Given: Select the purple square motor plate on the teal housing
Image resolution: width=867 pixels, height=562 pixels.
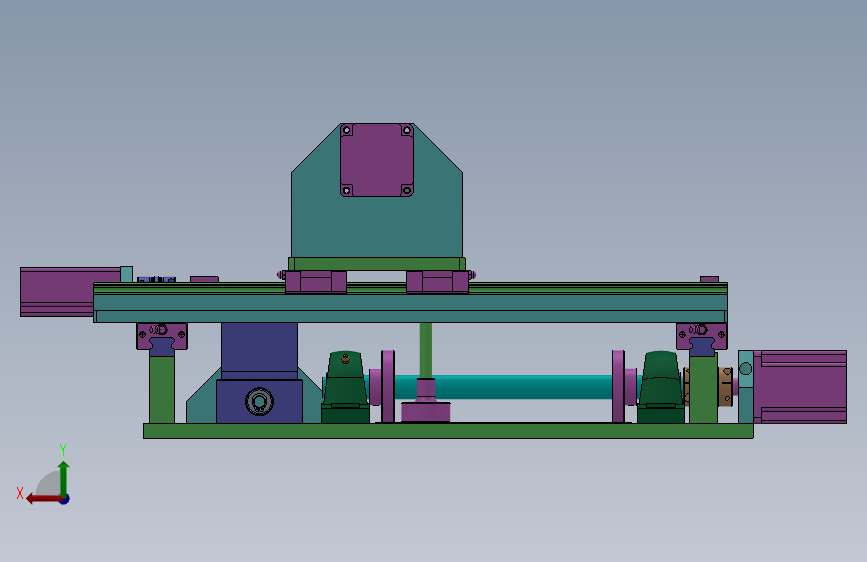Looking at the screenshot, I should [377, 160].
